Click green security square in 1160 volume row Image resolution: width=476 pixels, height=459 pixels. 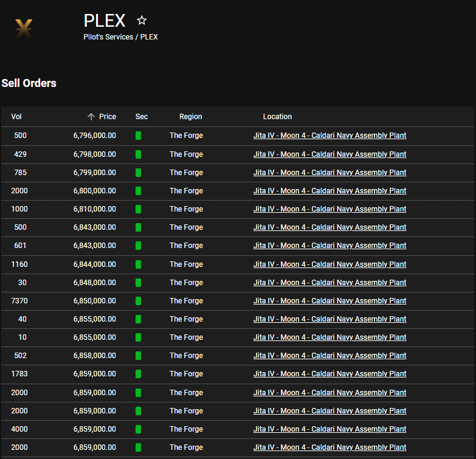click(138, 264)
